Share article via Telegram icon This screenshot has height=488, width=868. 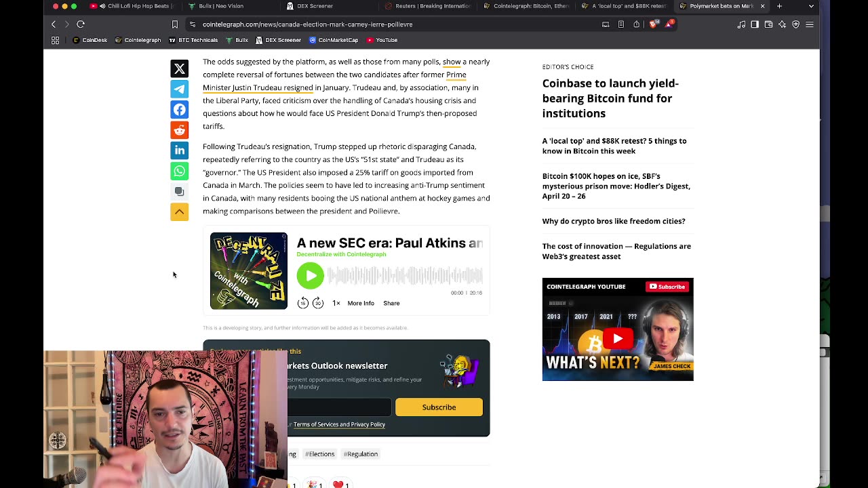[179, 89]
